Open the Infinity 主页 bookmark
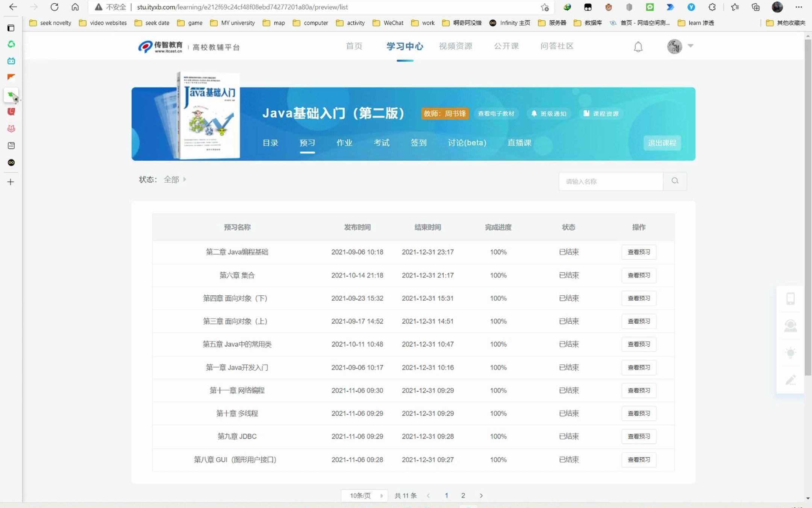This screenshot has height=508, width=812. click(510, 23)
